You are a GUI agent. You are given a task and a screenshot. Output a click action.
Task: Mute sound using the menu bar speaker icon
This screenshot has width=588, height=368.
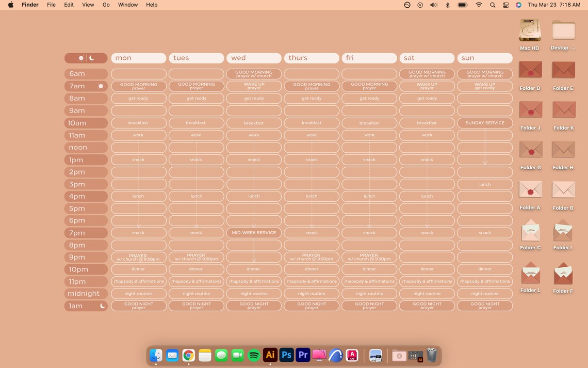click(433, 5)
